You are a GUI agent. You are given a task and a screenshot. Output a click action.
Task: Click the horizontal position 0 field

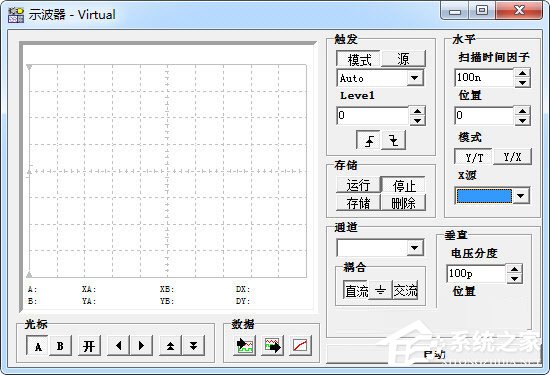pos(484,115)
